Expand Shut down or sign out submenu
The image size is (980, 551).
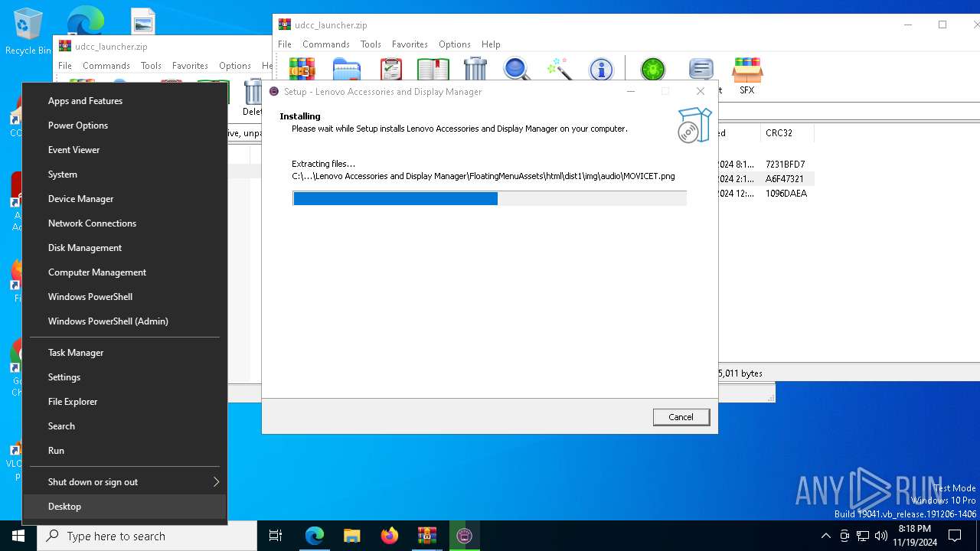pos(125,481)
